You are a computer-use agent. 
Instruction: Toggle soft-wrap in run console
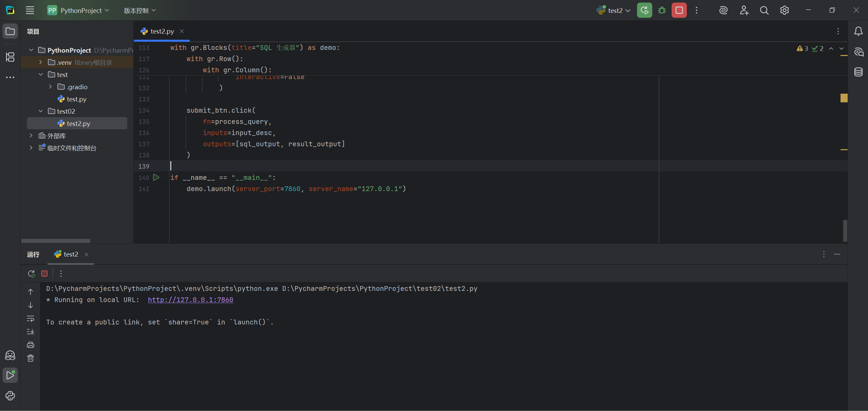pos(31,318)
